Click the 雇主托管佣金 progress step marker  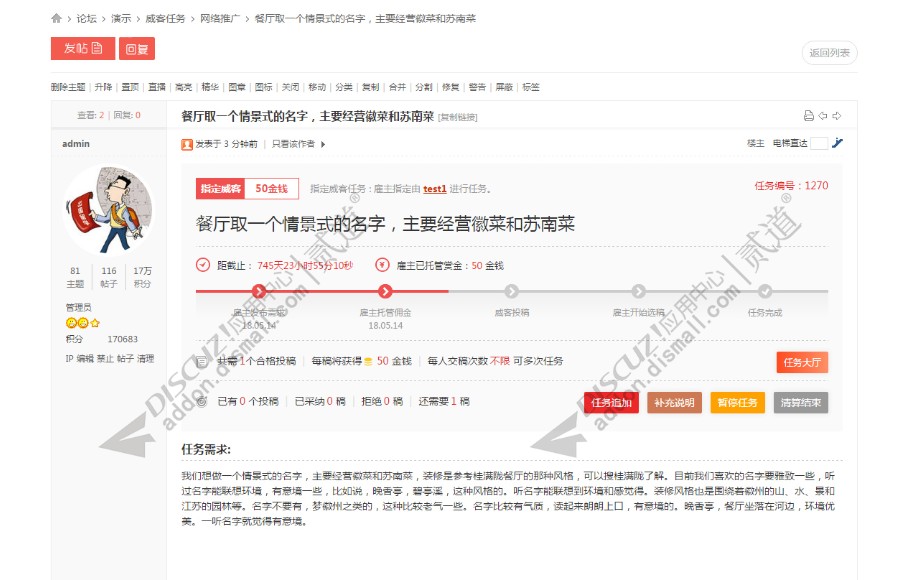click(385, 290)
